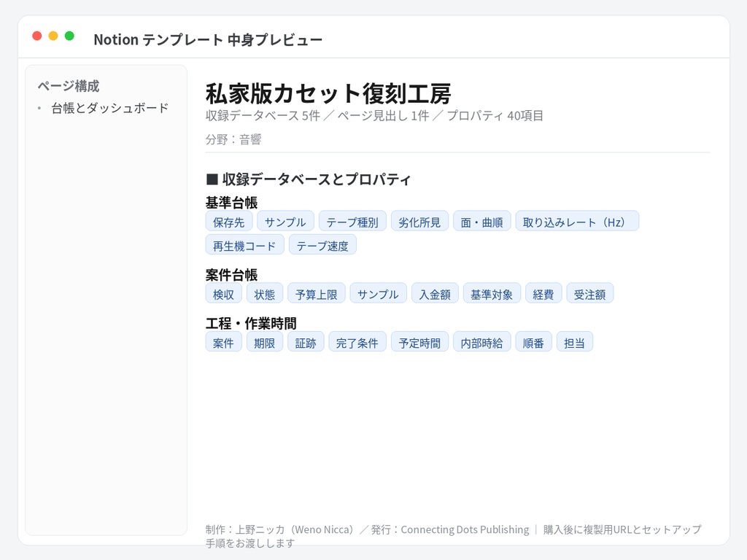The image size is (747, 560).
Task: Select the 取り込みレート（Hz） tag
Action: coord(577,222)
